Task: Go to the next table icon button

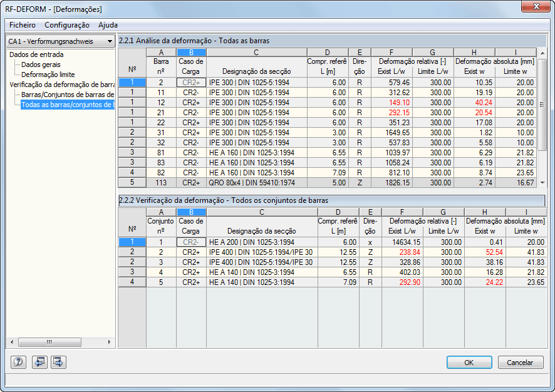Action: 58,362
